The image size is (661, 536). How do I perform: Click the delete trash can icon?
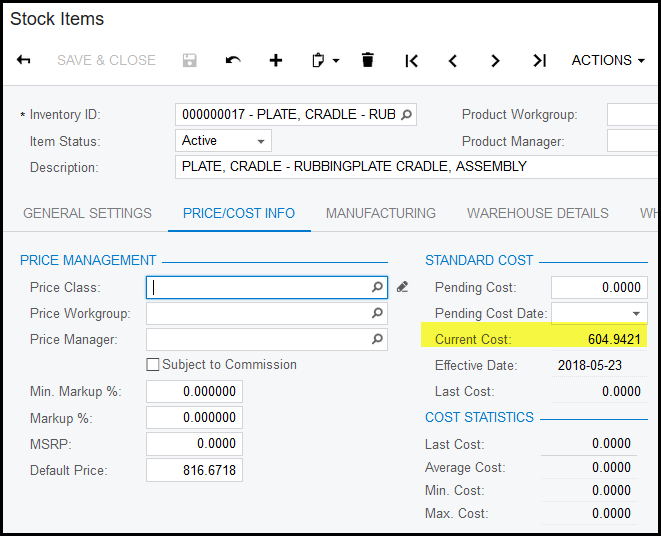pos(368,60)
